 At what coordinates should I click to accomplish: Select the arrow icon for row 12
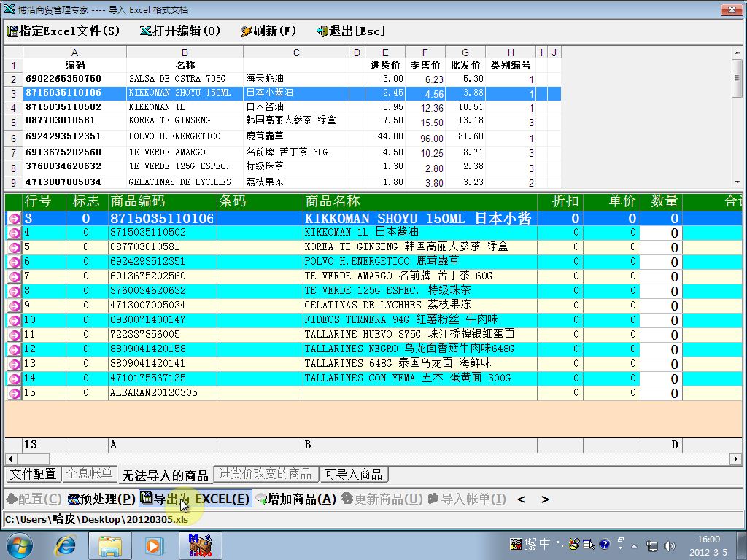pyautogui.click(x=15, y=349)
